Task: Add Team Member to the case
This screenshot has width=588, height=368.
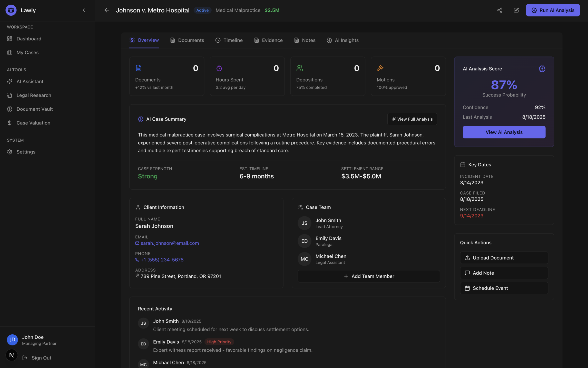Action: click(369, 276)
